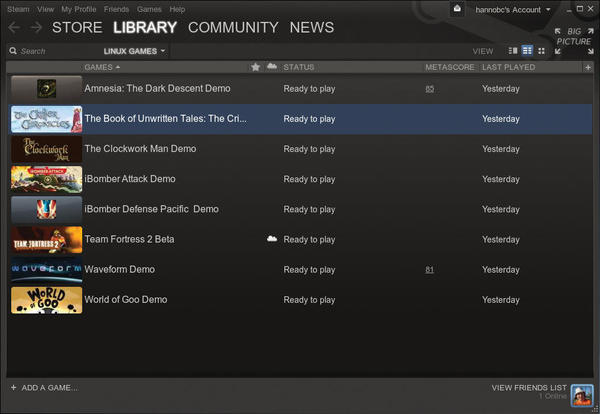Open Amnesia metascore 85 link

[x=429, y=89]
